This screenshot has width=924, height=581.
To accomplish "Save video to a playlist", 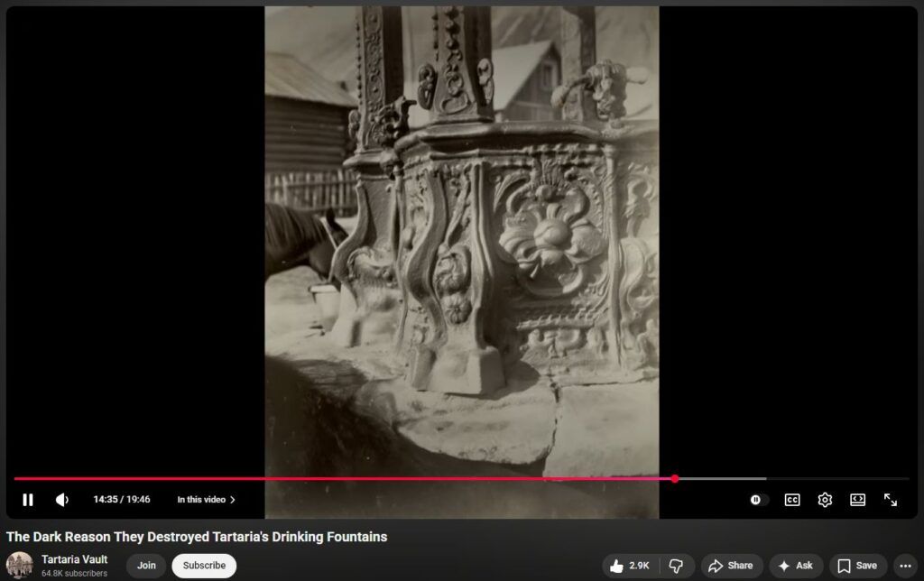I will tap(857, 566).
